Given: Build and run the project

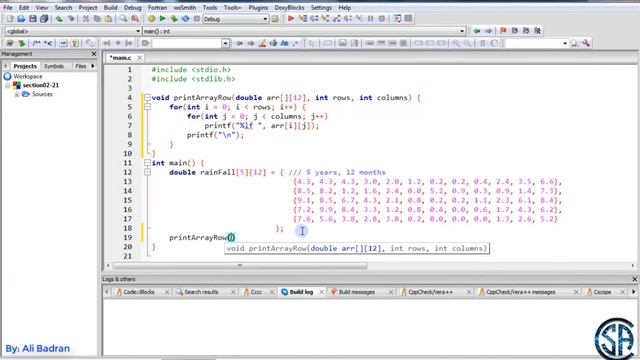Looking at the screenshot, I should click(x=174, y=19).
